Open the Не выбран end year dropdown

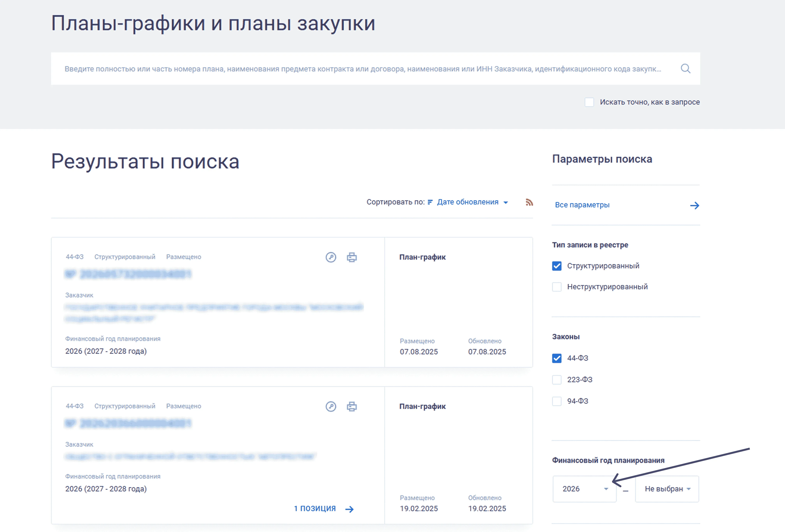pyautogui.click(x=667, y=489)
